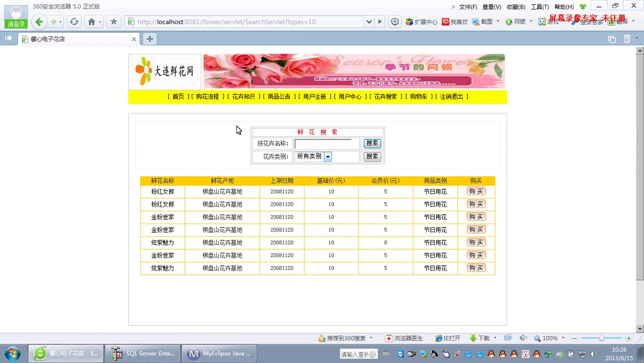
Task: Open the 帮助(H) menu
Action: (x=564, y=7)
